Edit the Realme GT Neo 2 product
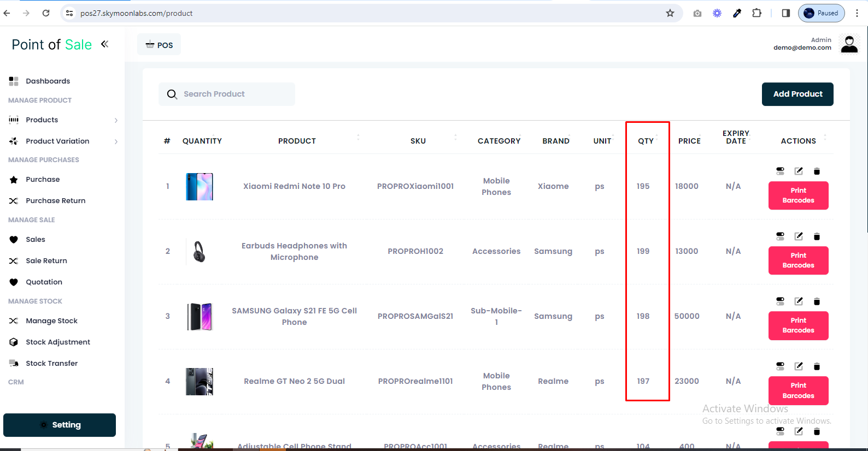868x451 pixels. pos(799,366)
